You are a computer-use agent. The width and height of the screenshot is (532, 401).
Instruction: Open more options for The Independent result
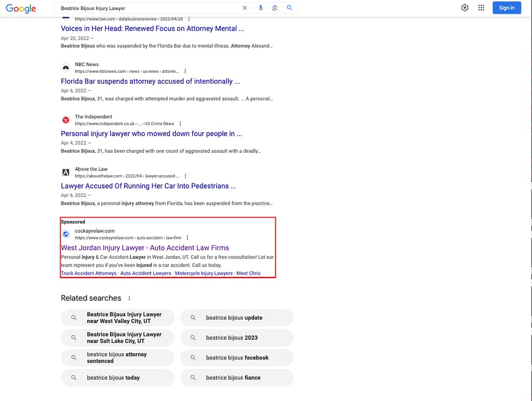180,124
